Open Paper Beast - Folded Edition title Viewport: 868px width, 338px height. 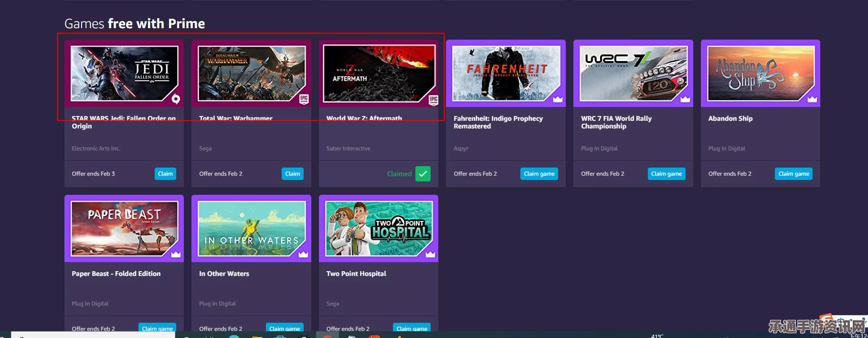point(116,274)
